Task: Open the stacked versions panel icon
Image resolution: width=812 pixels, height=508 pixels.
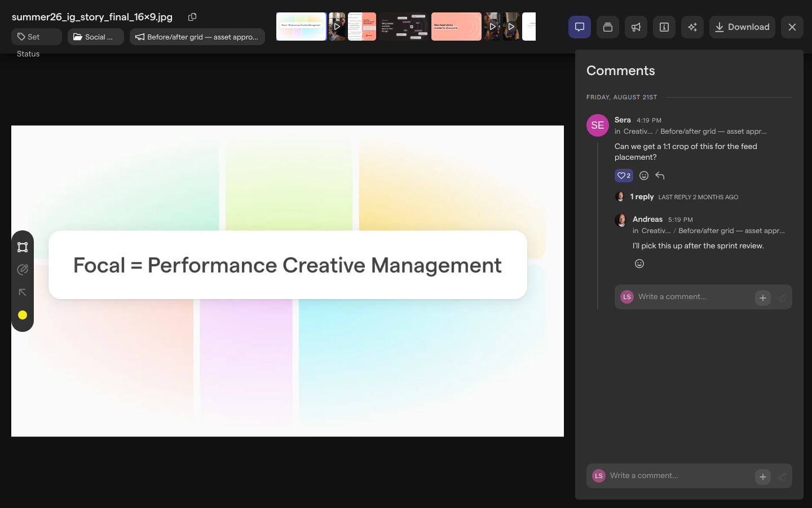Action: click(x=608, y=27)
